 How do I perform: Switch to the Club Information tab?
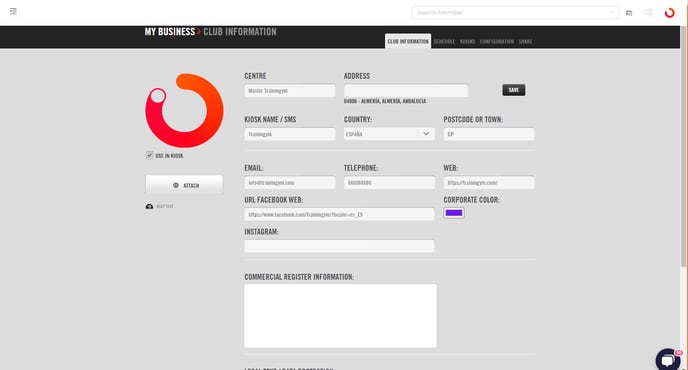408,41
